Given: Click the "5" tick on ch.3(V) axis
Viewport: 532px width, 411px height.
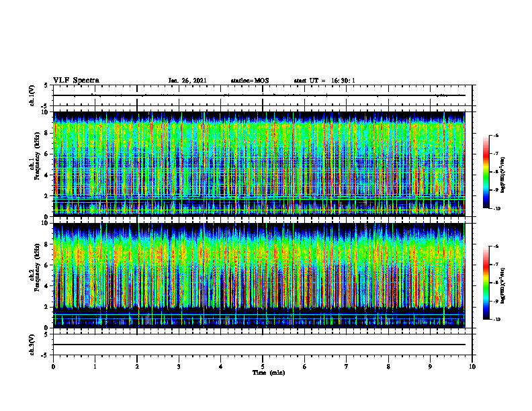Looking at the screenshot, I should pos(46,334).
